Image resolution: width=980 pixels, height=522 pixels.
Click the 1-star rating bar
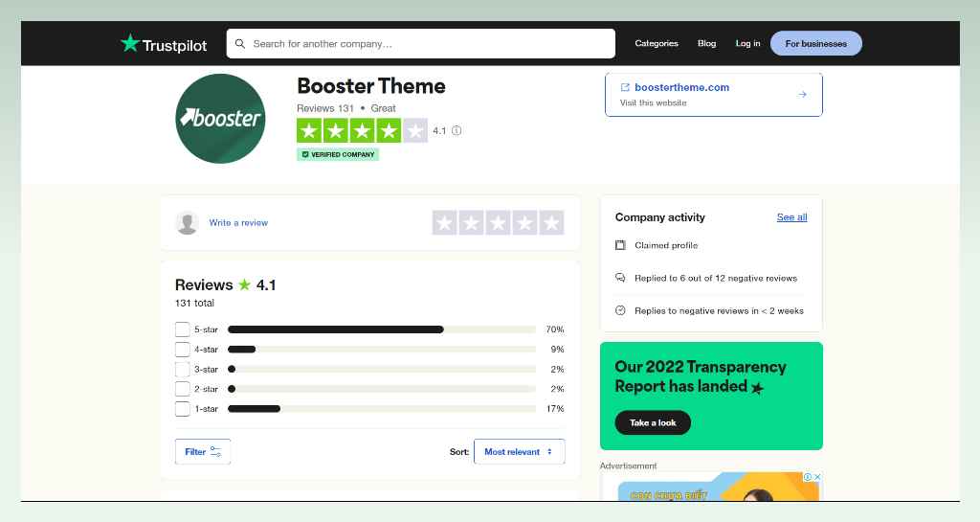381,409
